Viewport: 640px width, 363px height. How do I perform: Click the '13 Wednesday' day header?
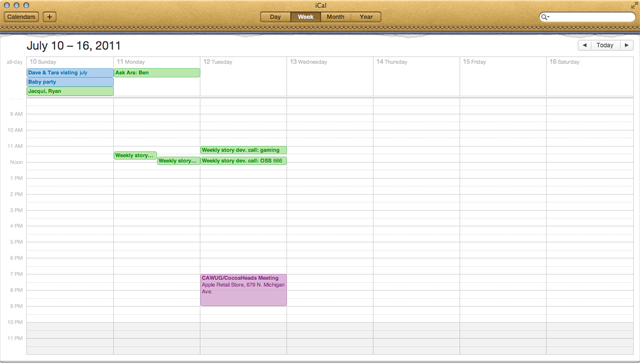[309, 62]
